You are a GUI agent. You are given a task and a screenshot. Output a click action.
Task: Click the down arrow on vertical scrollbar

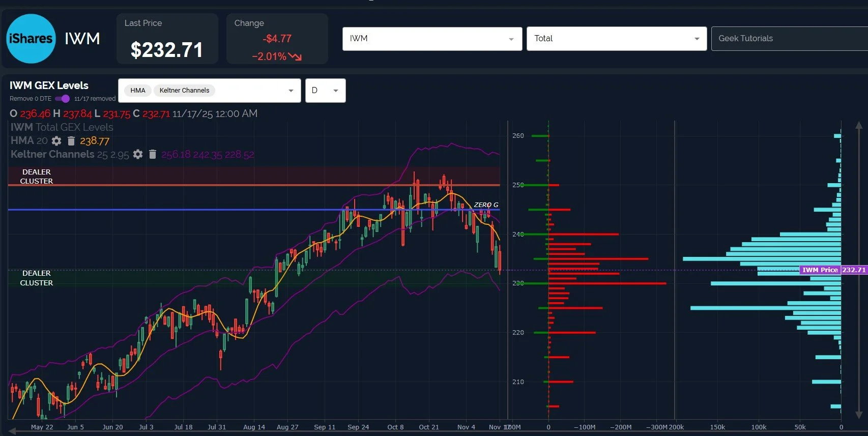click(859, 415)
